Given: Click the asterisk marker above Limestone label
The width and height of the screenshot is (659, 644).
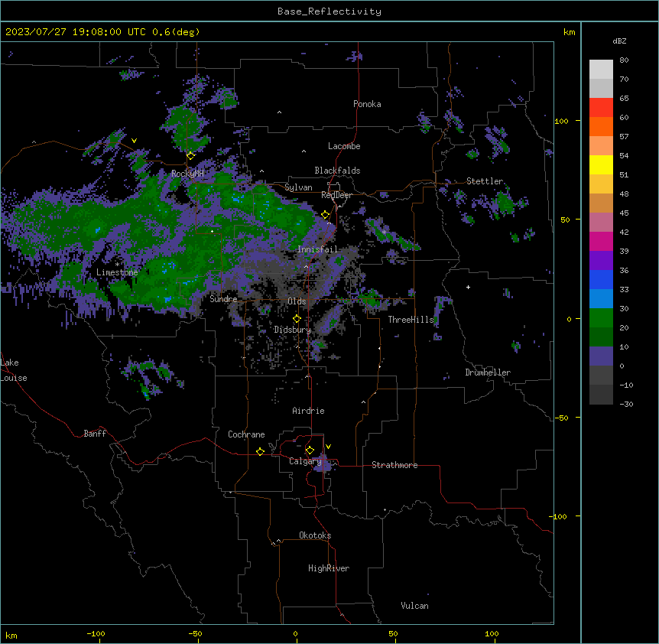Looking at the screenshot, I should (x=117, y=265).
